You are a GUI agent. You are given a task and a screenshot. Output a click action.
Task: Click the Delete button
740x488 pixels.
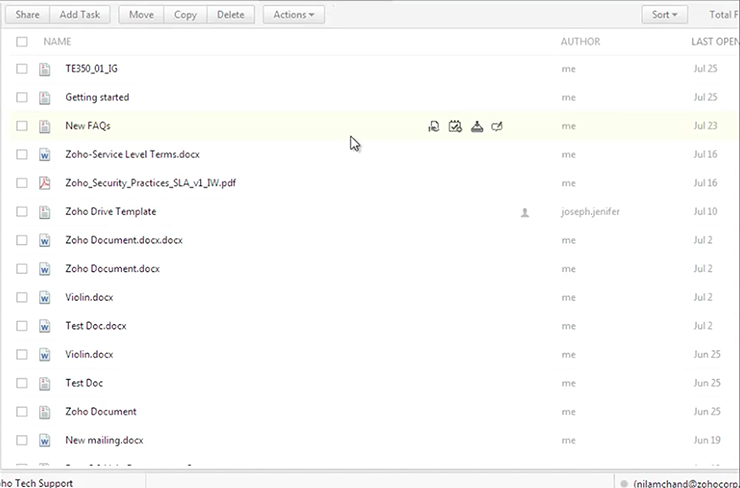pos(231,15)
